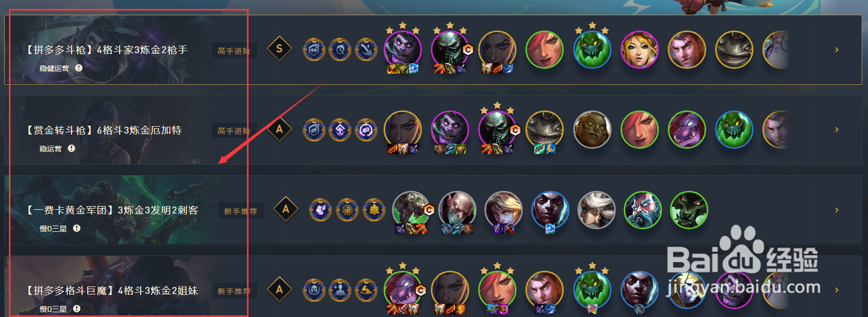Select the golden turtle trait icon in the 一费卡黄金军团 row

pyautogui.click(x=374, y=210)
